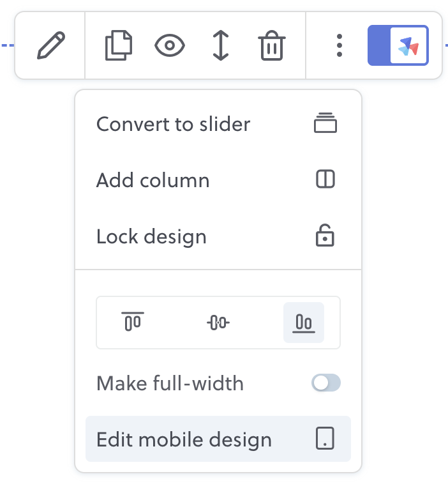This screenshot has width=448, height=488.
Task: Click the pencil edit icon
Action: pos(51,45)
